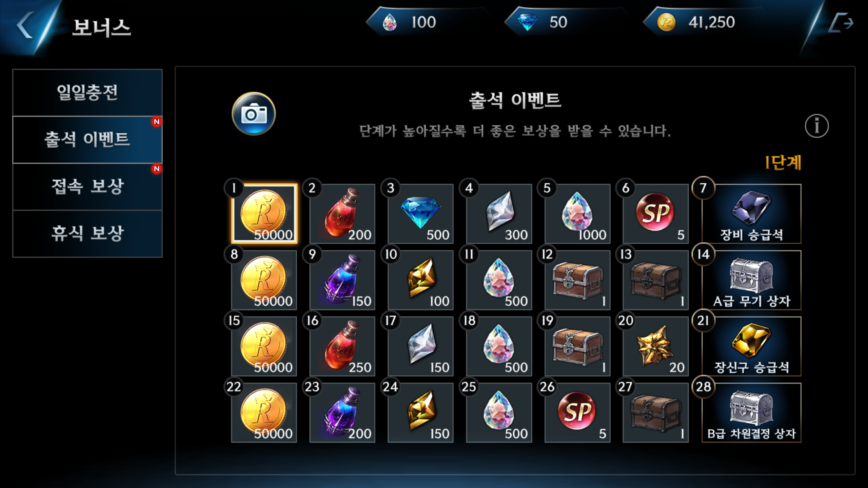The height and width of the screenshot is (488, 868).
Task: Select day 14 A급 무기 상자 reward
Action: click(x=751, y=280)
